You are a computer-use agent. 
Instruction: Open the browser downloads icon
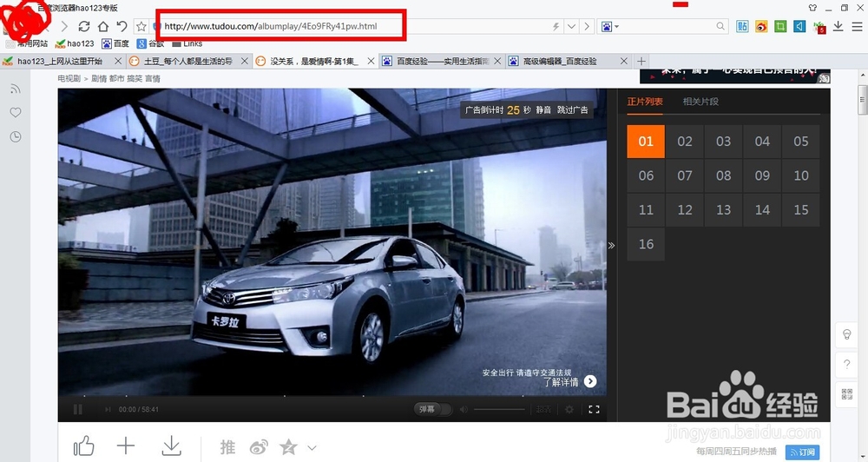click(x=838, y=26)
